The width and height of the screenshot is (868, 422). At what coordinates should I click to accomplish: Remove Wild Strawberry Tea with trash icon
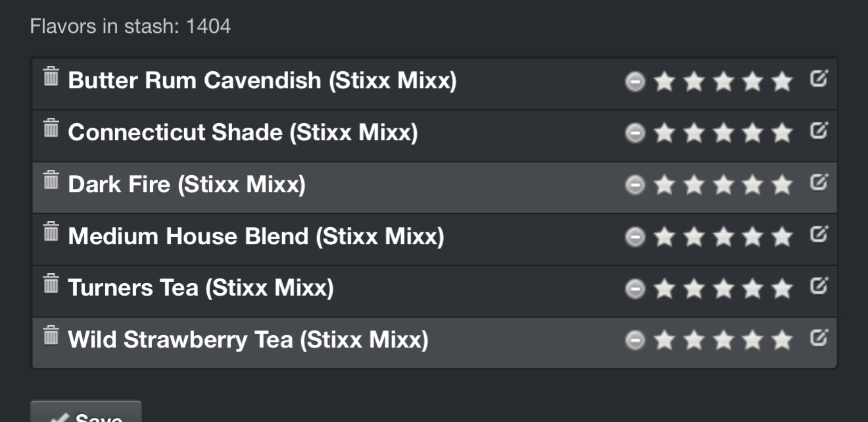pyautogui.click(x=51, y=335)
